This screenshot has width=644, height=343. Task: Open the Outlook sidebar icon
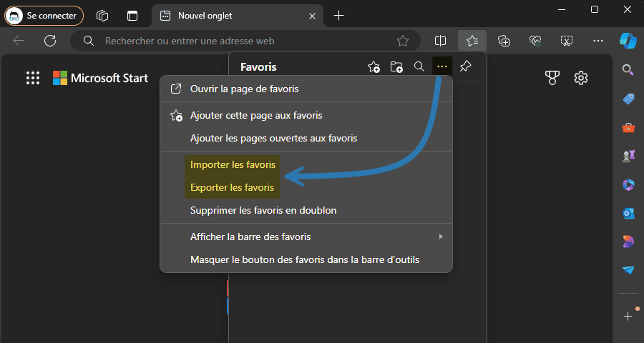click(628, 214)
